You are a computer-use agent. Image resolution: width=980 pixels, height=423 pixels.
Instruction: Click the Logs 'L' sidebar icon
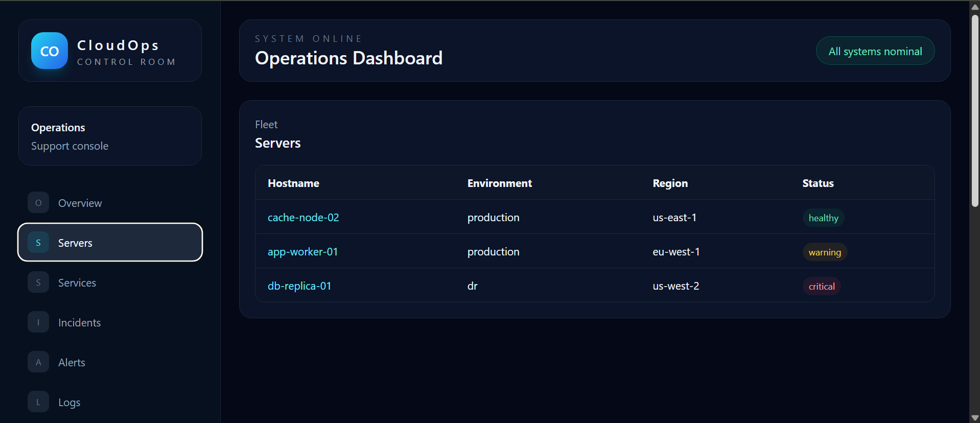point(38,402)
